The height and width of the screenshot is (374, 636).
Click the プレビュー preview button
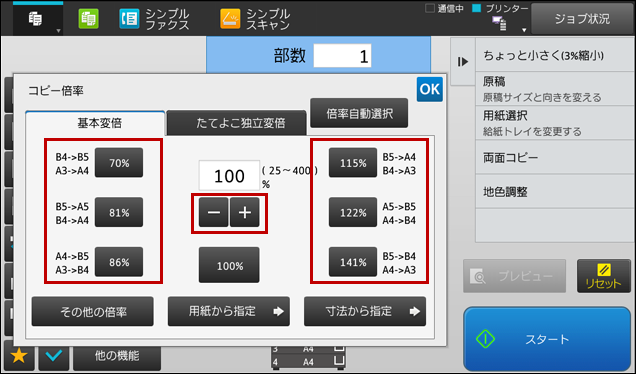(x=514, y=276)
